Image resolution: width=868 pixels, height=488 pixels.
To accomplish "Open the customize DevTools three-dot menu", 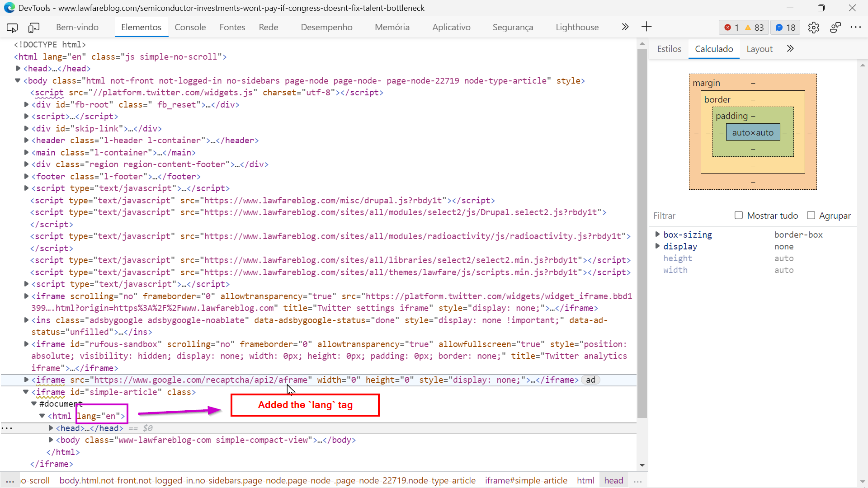I will pos(856,28).
